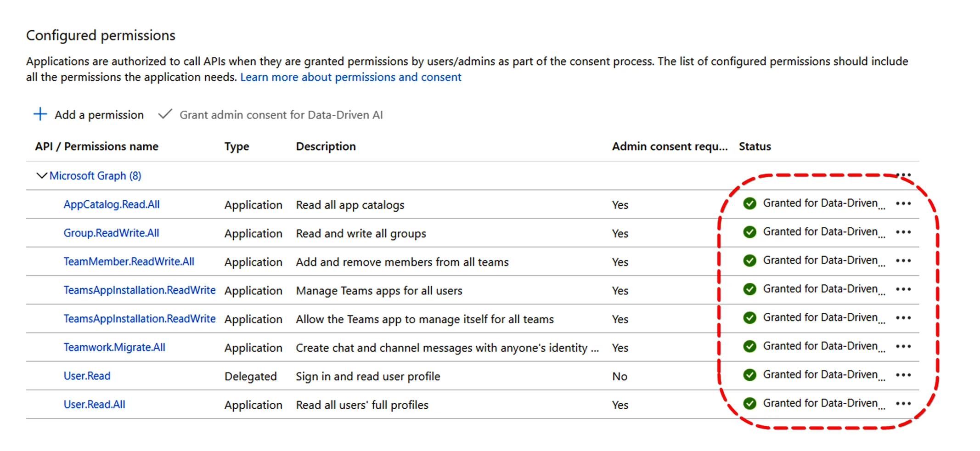Open Microsoft Graph (8) API link

tap(95, 175)
